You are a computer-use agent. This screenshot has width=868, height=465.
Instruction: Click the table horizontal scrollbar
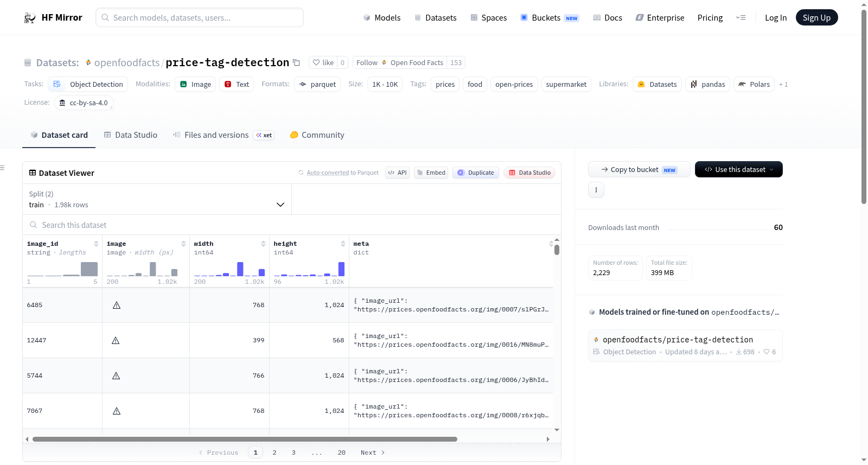pyautogui.click(x=245, y=439)
